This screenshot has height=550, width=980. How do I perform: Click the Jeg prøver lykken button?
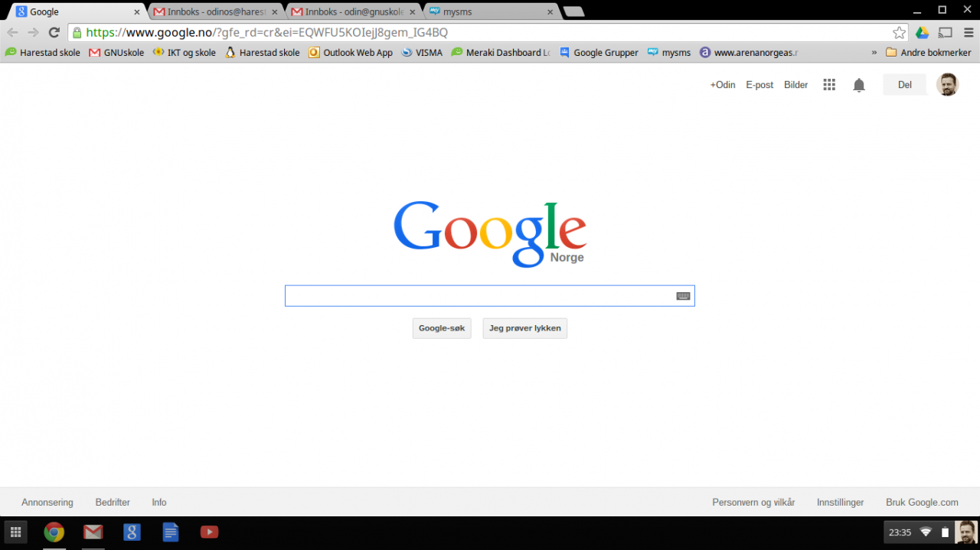tap(525, 328)
